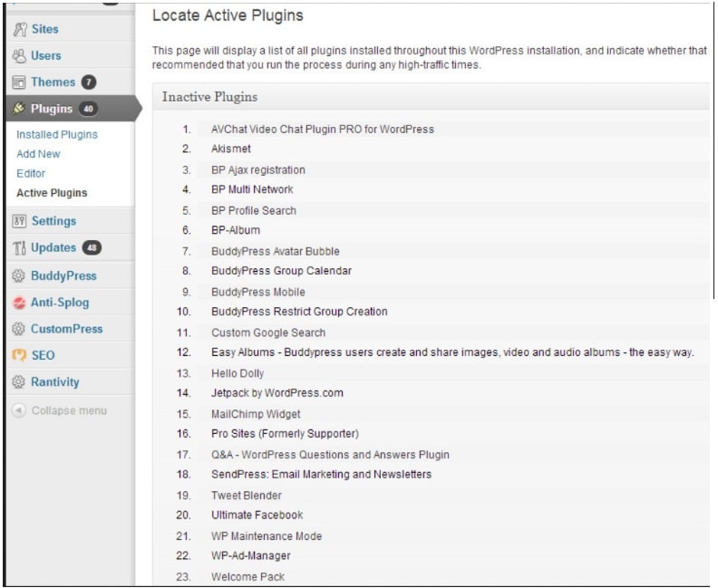
Task: Select AVChat Video Chat Plugin PRO row
Action: click(x=323, y=130)
